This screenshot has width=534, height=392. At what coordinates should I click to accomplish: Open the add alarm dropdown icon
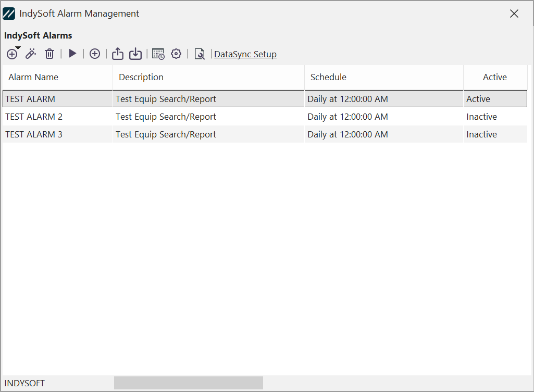(x=13, y=54)
